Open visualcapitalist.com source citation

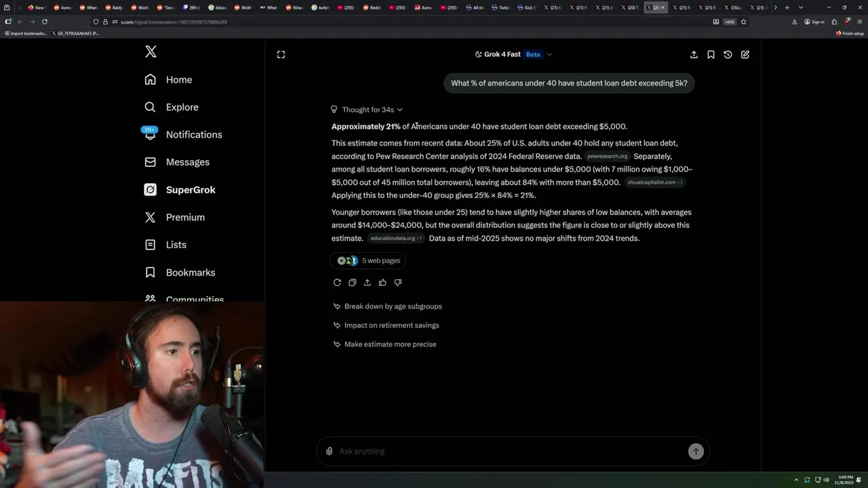coord(654,182)
